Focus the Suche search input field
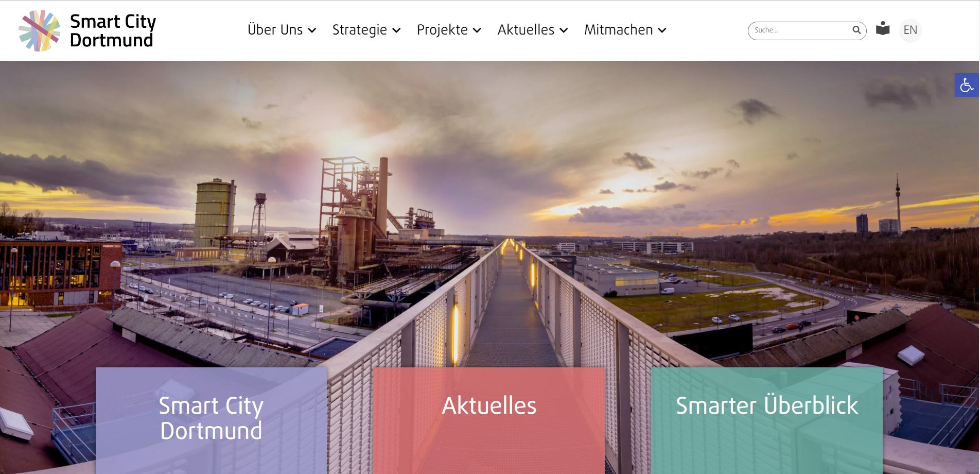Screen dimensions: 980x474 [x=800, y=30]
